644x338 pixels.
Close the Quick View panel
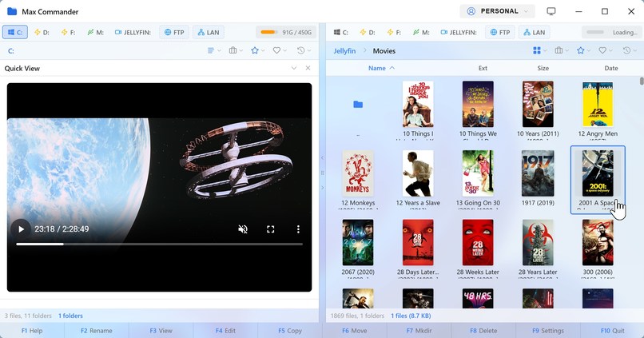coord(308,68)
